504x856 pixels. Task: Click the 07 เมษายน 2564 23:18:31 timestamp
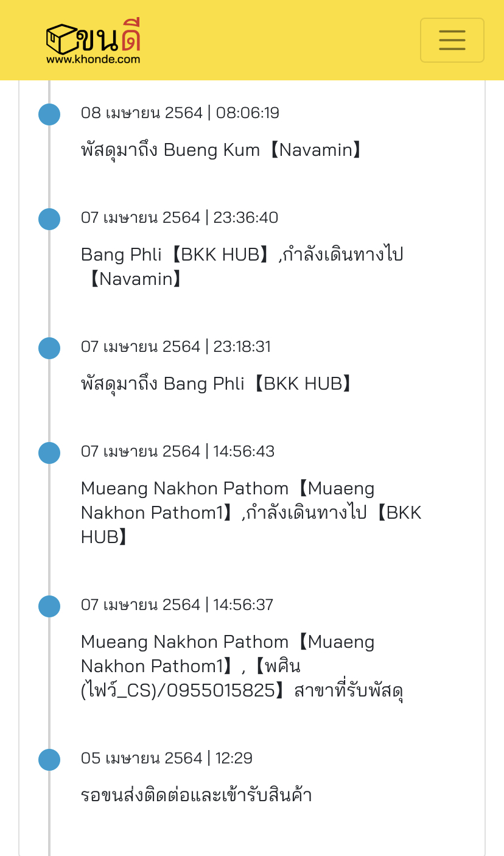(176, 347)
